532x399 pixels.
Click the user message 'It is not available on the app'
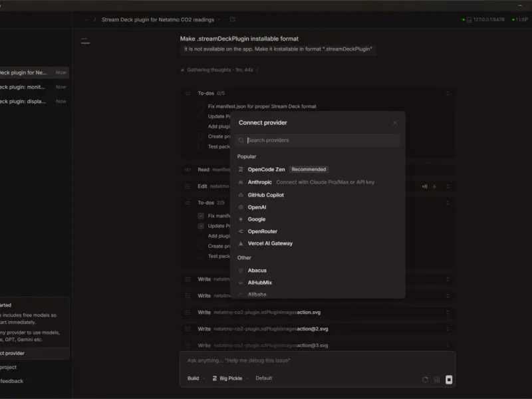click(x=278, y=49)
